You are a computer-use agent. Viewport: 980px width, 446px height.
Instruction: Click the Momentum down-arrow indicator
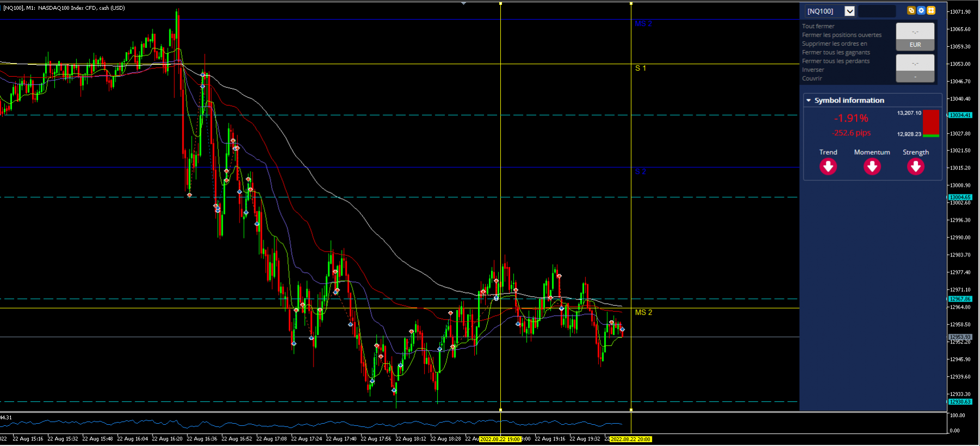coord(872,167)
